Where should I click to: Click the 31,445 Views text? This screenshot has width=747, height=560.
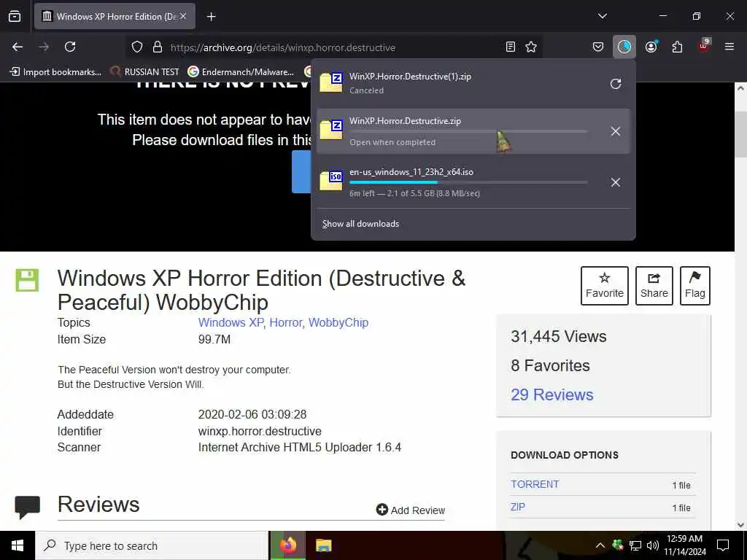558,337
